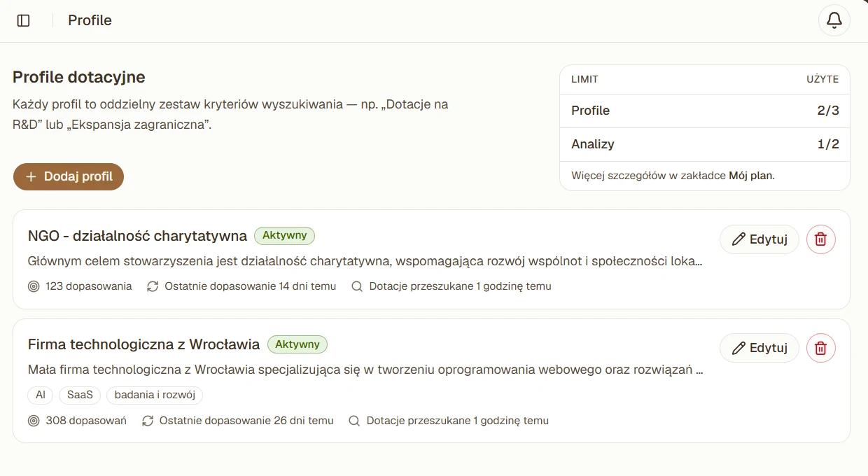
Task: Click the Profile page title in header
Action: 90,20
